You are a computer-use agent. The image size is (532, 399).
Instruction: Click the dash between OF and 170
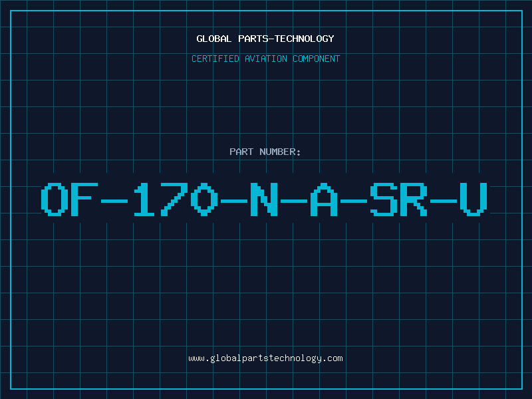(114, 201)
